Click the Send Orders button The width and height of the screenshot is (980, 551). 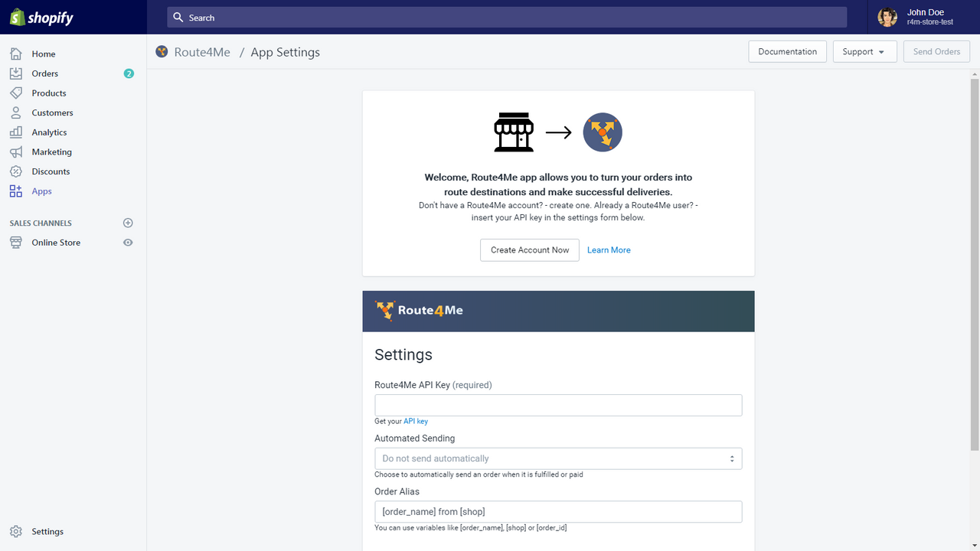click(936, 51)
